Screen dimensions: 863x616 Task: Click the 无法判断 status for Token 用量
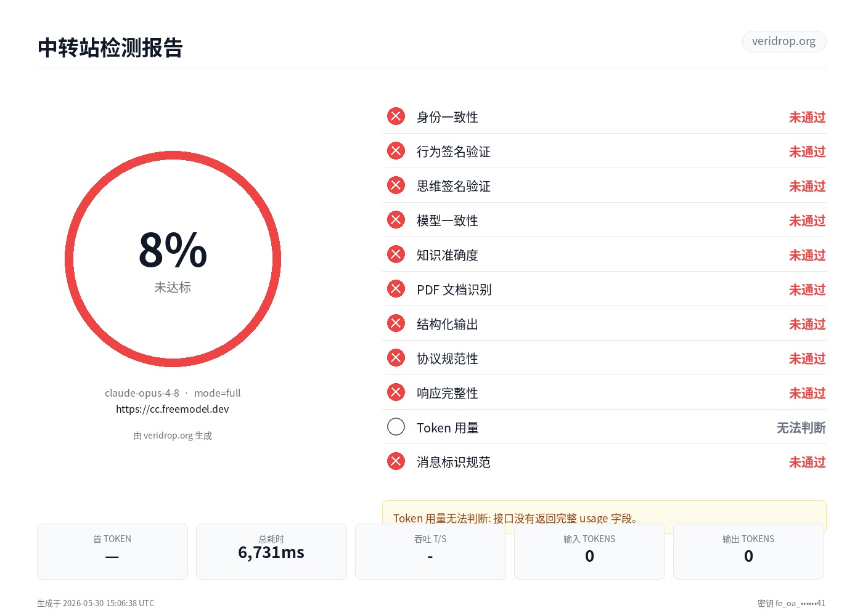pyautogui.click(x=801, y=428)
